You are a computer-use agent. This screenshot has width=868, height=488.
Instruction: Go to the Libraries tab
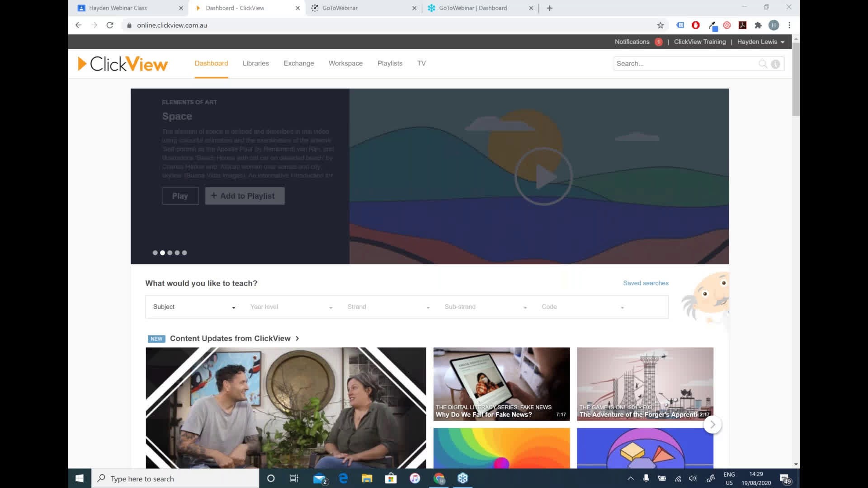click(255, 63)
